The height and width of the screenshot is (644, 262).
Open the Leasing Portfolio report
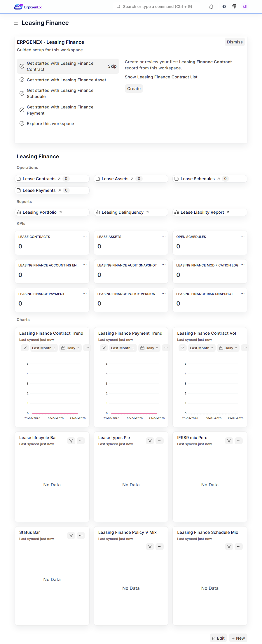pos(52,212)
